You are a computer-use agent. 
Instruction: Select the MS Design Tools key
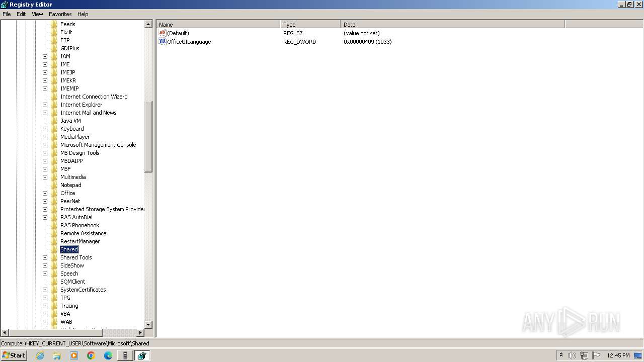pyautogui.click(x=79, y=153)
